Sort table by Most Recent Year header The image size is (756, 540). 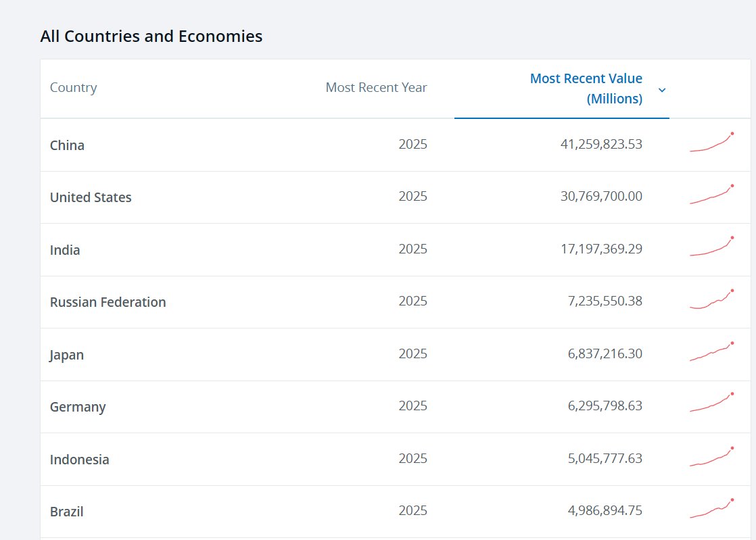pos(376,87)
